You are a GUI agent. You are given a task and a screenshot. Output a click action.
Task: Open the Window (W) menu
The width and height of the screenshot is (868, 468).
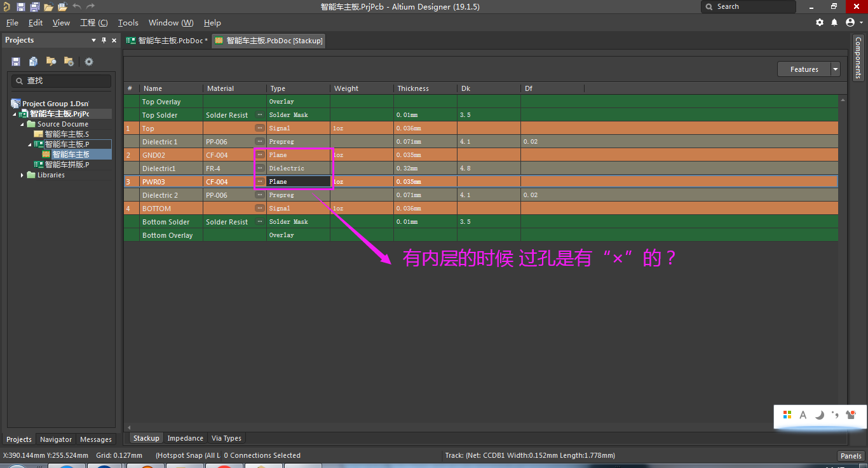(171, 22)
